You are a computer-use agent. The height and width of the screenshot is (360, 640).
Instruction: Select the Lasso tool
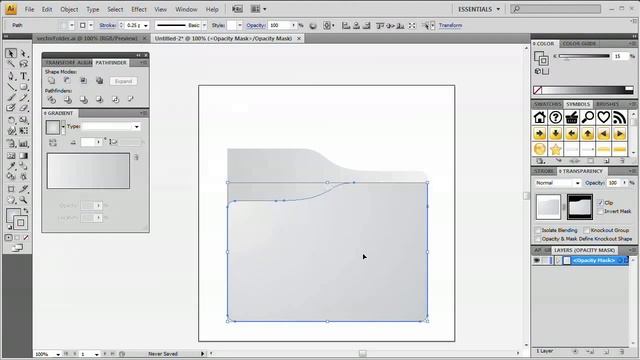(24, 64)
